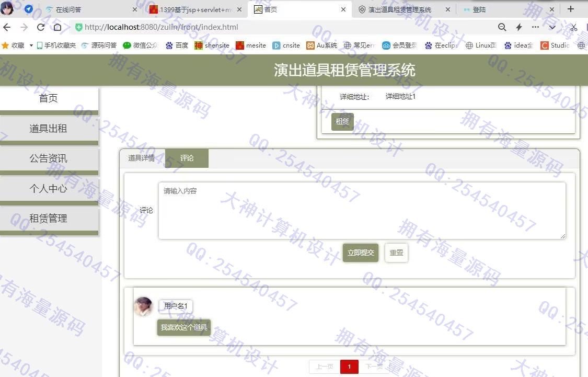Reload the page with the refresh icon
The width and height of the screenshot is (588, 377).
[x=41, y=27]
